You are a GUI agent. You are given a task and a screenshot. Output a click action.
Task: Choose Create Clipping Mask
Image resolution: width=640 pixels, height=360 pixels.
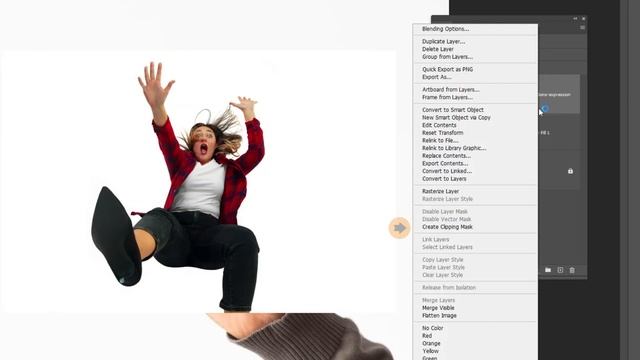(447, 227)
